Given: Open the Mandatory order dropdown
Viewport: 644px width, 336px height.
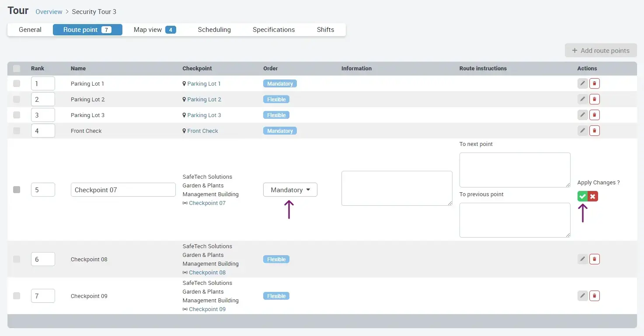Looking at the screenshot, I should [x=290, y=190].
